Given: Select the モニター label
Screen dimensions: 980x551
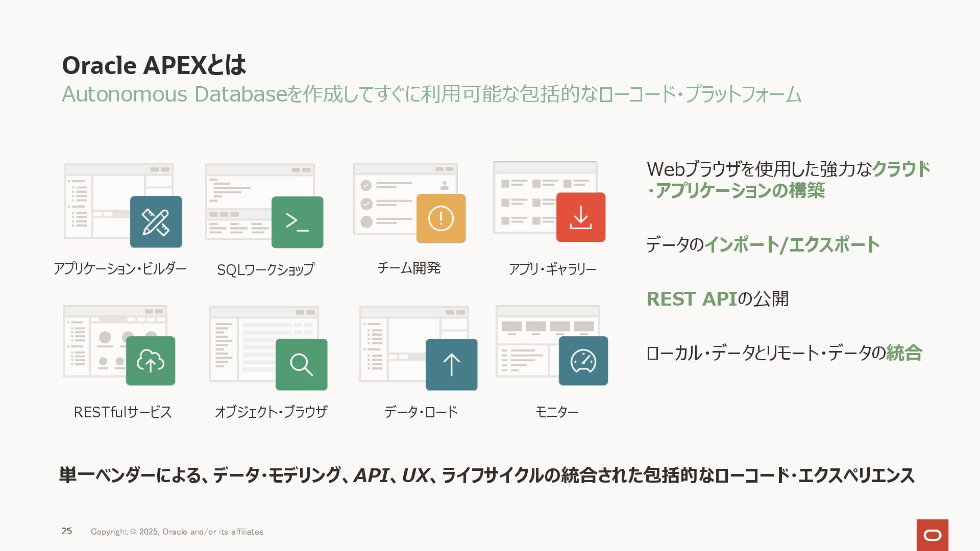Looking at the screenshot, I should tap(556, 412).
